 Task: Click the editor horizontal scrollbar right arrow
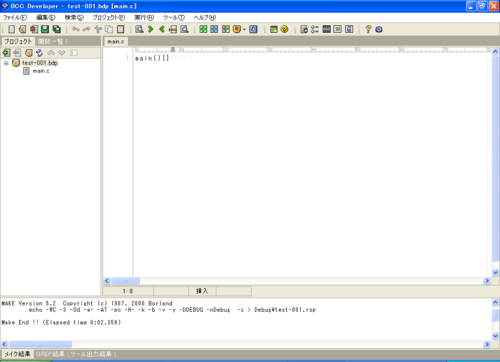click(x=487, y=281)
